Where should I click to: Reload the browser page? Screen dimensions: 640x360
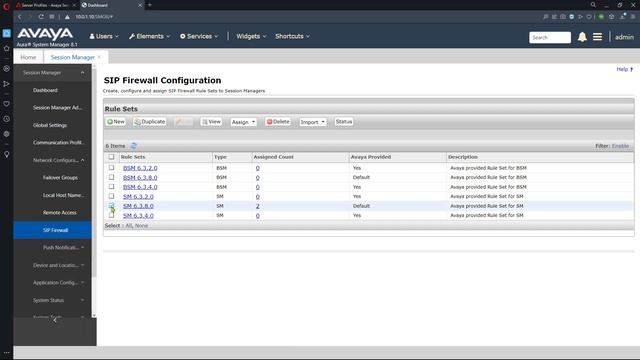41,17
